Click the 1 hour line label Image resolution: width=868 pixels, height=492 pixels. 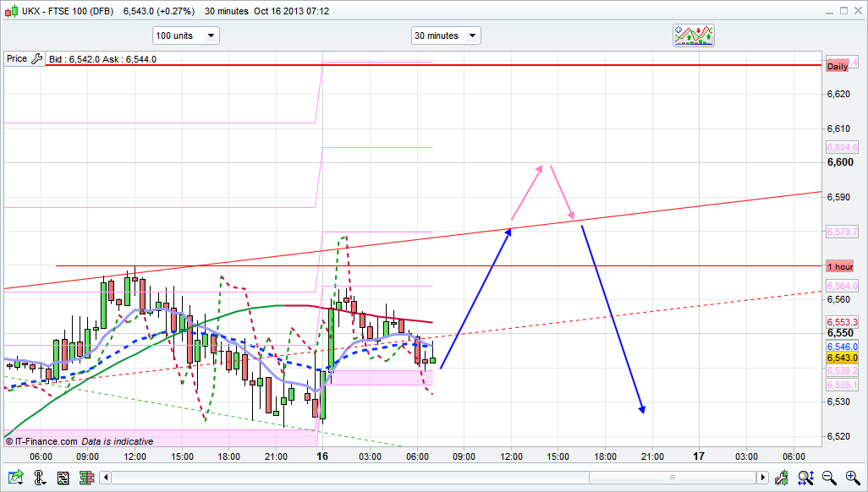click(839, 266)
